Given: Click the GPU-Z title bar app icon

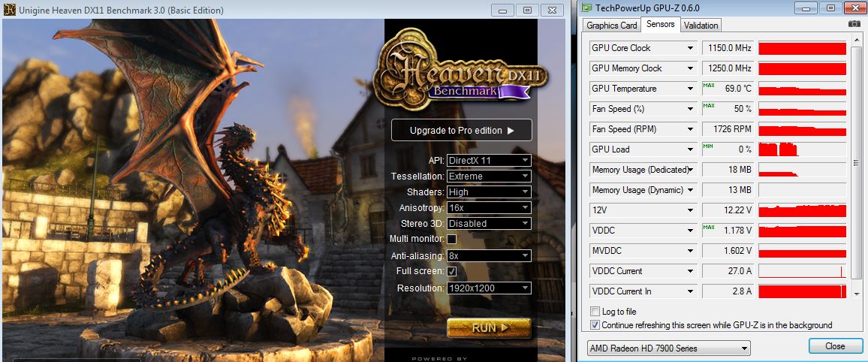Looking at the screenshot, I should coord(585,8).
